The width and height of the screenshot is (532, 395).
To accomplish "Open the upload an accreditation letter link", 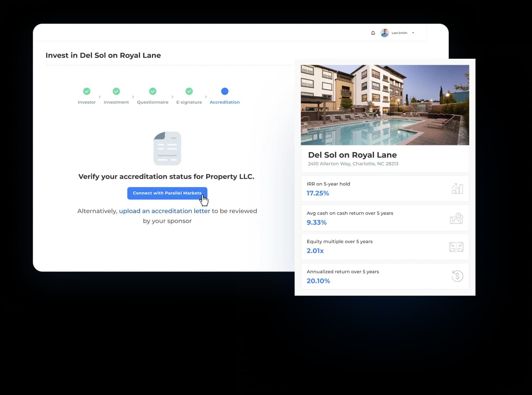I will point(164,211).
